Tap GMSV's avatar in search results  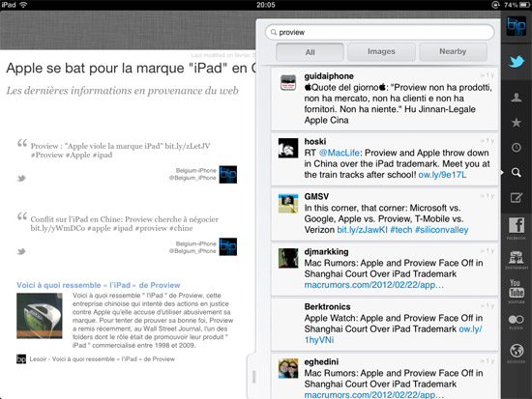(288, 204)
